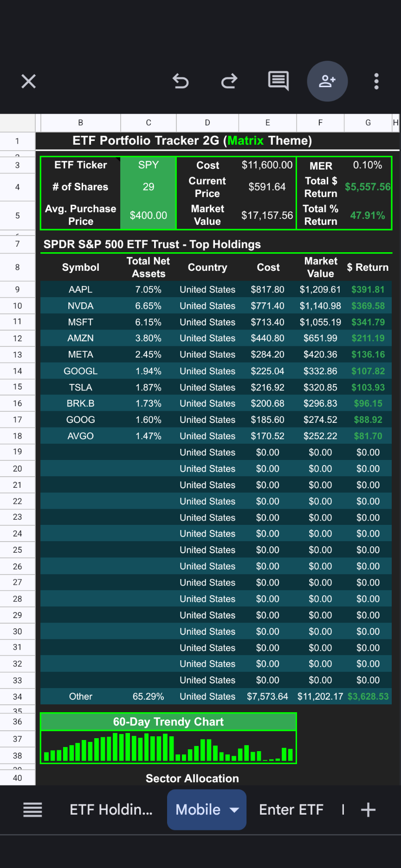Select row 1 header
The width and height of the screenshot is (401, 868).
(18, 141)
